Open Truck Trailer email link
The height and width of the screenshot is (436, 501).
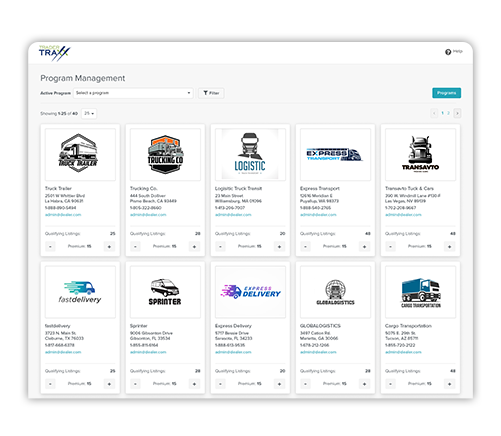click(63, 215)
